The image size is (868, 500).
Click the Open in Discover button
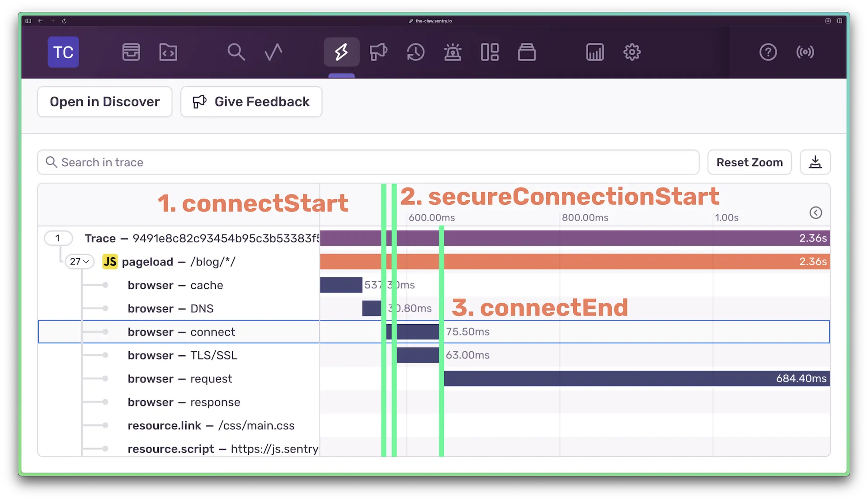tap(105, 102)
